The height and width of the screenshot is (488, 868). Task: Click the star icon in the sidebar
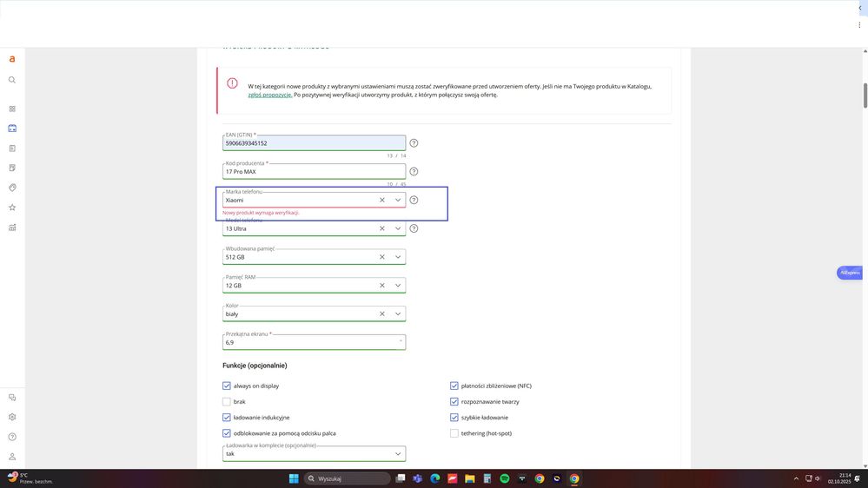[12, 208]
